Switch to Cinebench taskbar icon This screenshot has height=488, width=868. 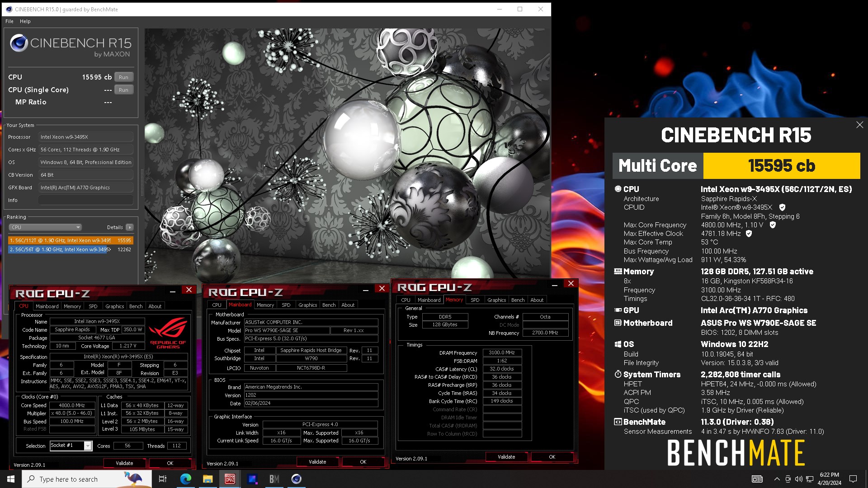[x=296, y=479]
